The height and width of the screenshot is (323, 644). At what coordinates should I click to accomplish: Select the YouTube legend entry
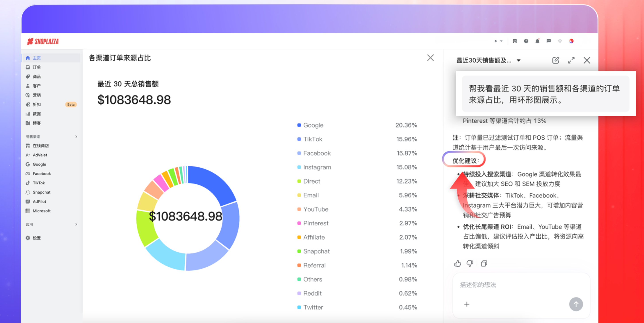(357, 209)
